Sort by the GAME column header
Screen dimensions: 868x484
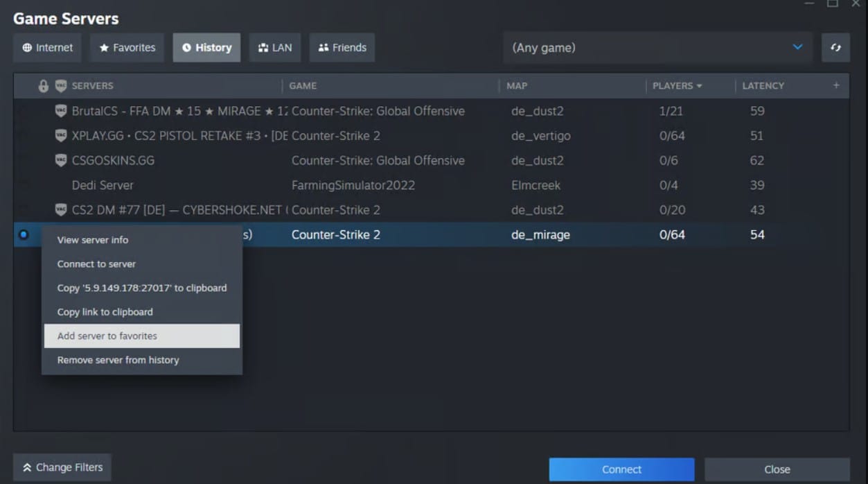click(303, 86)
